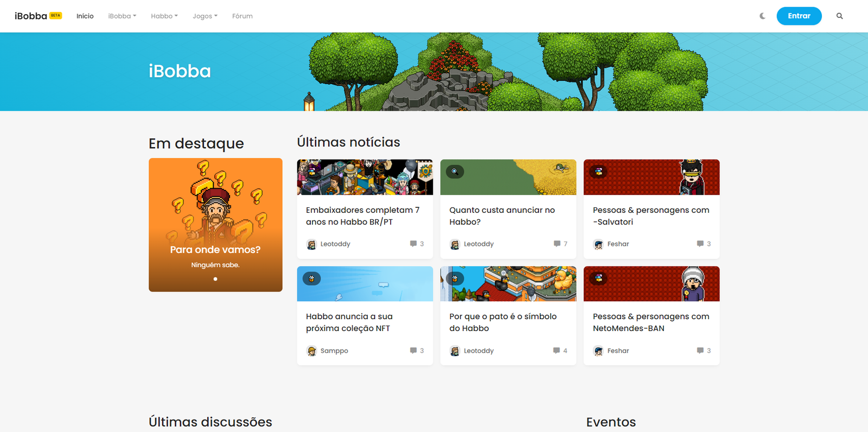This screenshot has width=868, height=432.
Task: Expand the Habbo dropdown menu
Action: (x=164, y=16)
